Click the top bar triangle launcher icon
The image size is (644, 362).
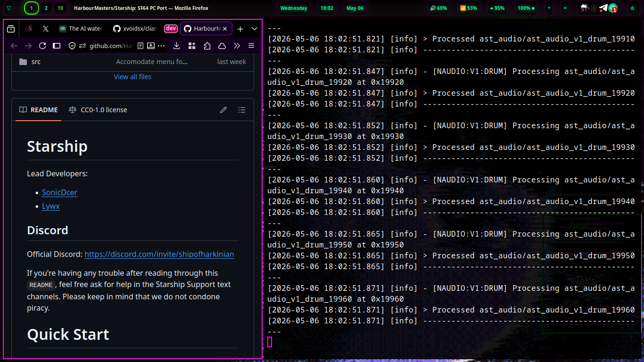(x=9, y=8)
